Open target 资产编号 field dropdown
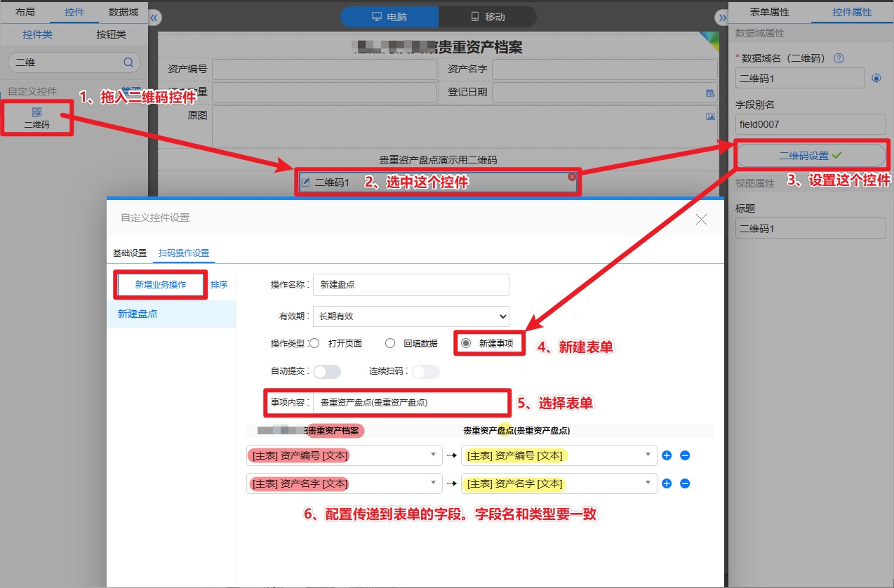The height and width of the screenshot is (588, 894). point(559,455)
